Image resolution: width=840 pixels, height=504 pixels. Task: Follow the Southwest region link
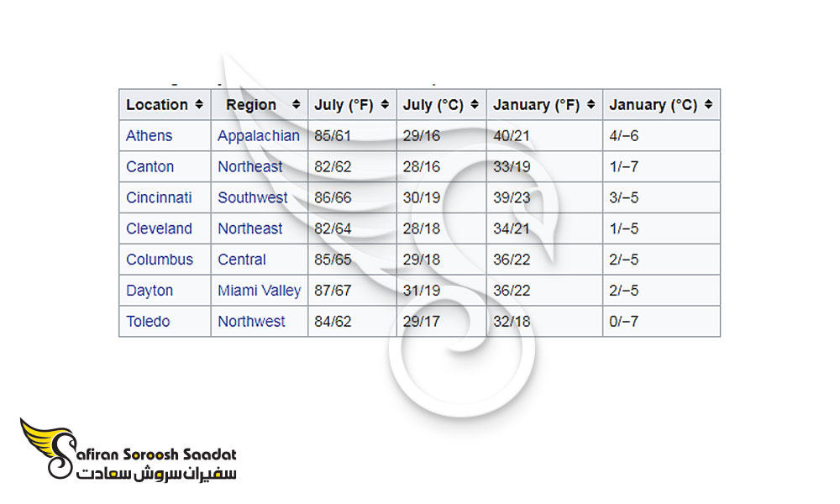253,197
